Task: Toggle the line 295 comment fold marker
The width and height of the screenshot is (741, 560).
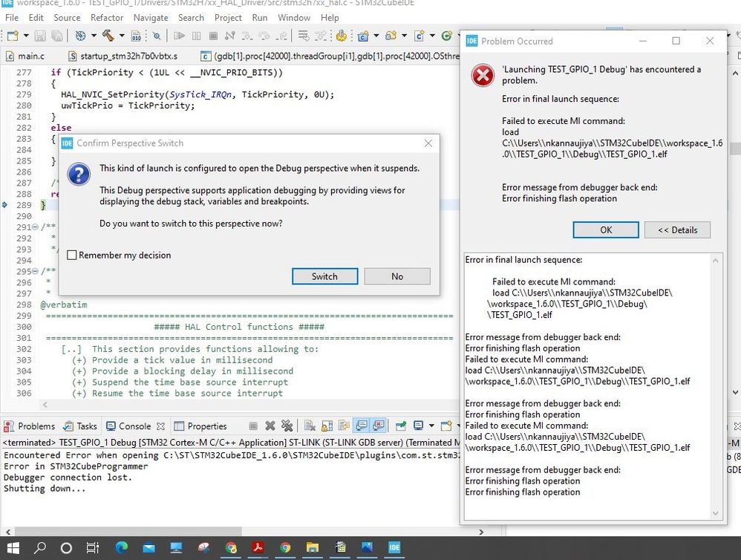Action: [x=34, y=271]
